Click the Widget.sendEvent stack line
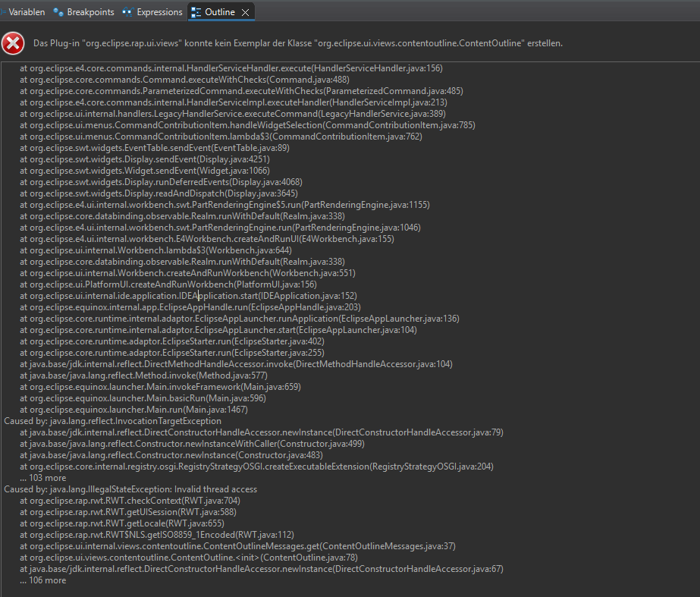Image resolution: width=700 pixels, height=597 pixels. pyautogui.click(x=145, y=171)
